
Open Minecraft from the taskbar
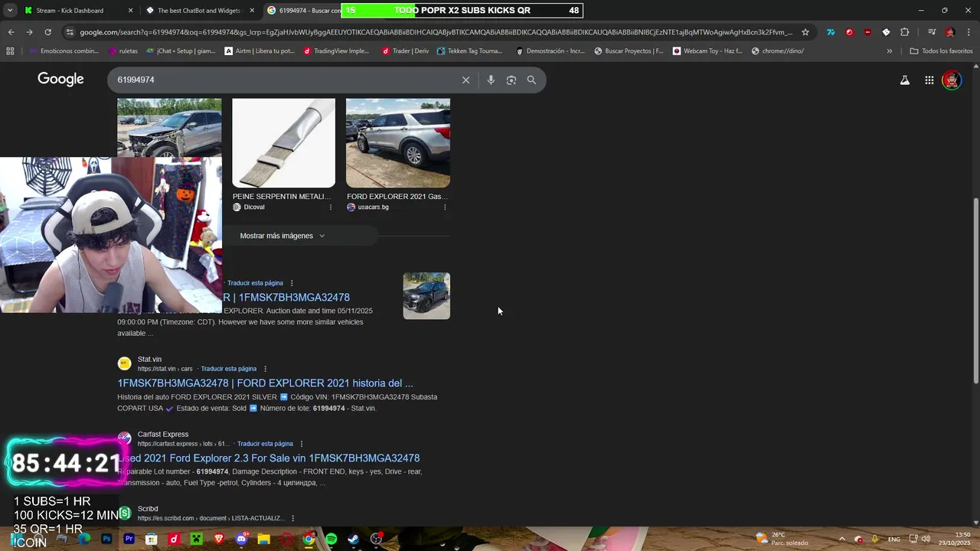196,539
